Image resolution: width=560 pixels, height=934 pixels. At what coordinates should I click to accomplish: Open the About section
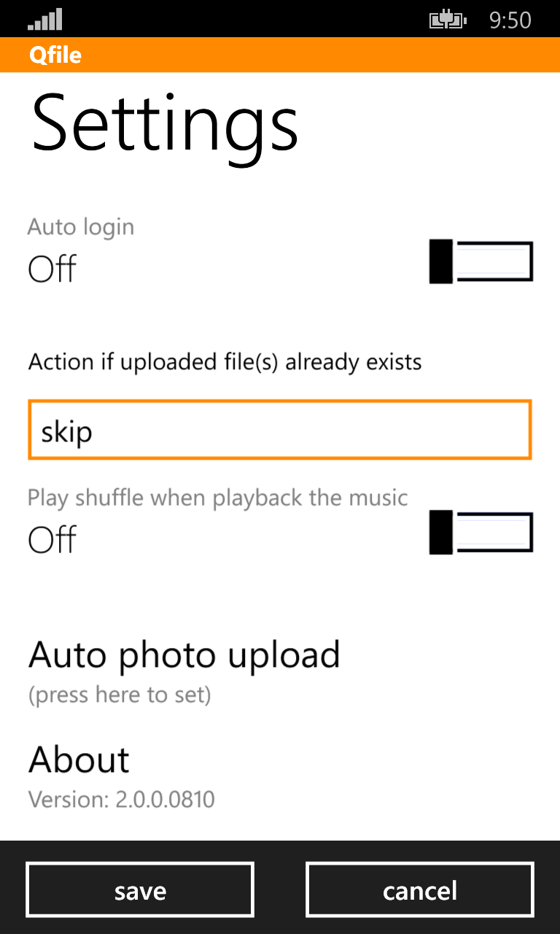pos(78,760)
